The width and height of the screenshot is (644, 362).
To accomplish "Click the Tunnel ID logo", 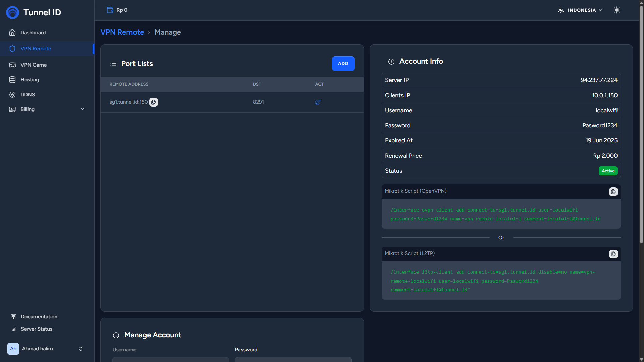I will [13, 12].
